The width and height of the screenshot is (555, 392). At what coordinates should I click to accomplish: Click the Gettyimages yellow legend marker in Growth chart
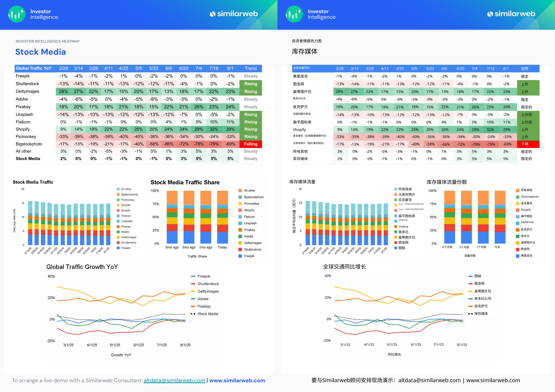[x=193, y=291]
